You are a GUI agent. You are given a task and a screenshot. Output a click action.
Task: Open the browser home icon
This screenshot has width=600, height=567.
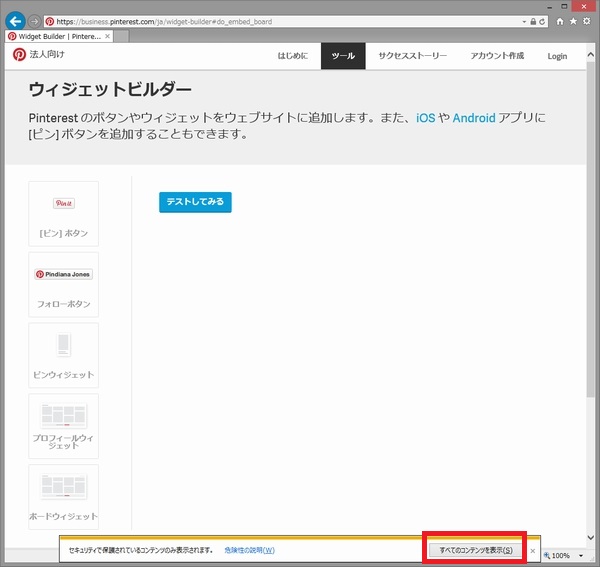pos(559,21)
